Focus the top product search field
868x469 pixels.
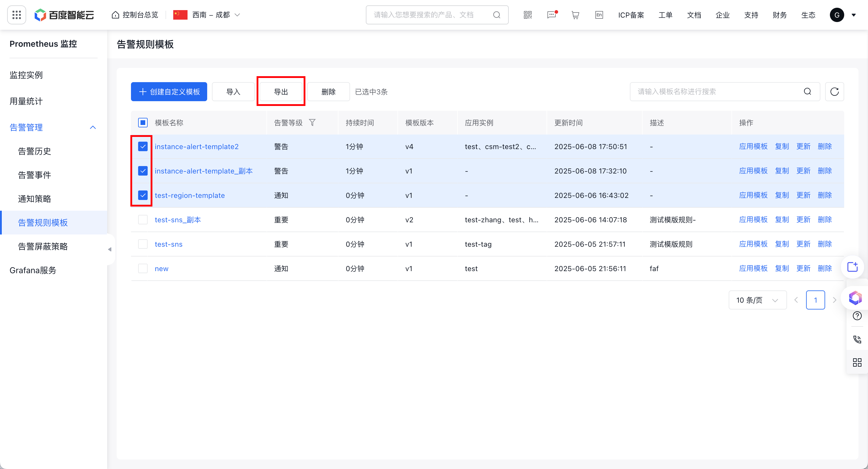pos(437,15)
